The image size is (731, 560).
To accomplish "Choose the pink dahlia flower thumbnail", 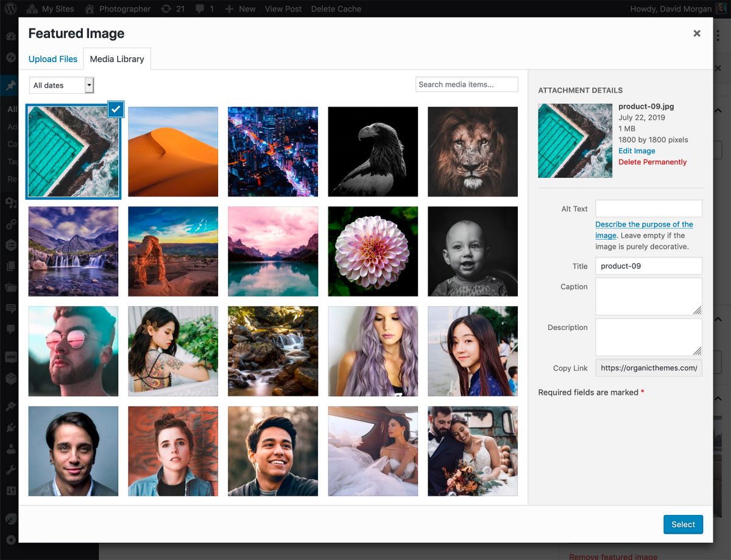I will [x=373, y=251].
